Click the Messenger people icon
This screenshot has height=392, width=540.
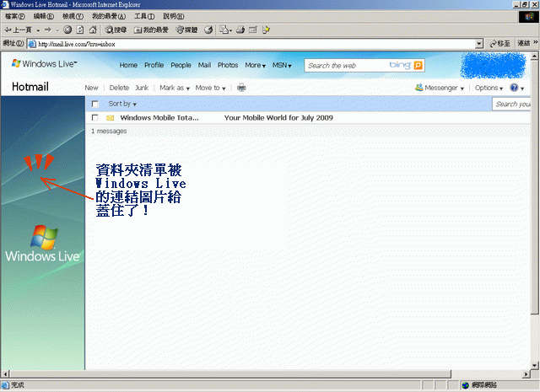point(419,88)
